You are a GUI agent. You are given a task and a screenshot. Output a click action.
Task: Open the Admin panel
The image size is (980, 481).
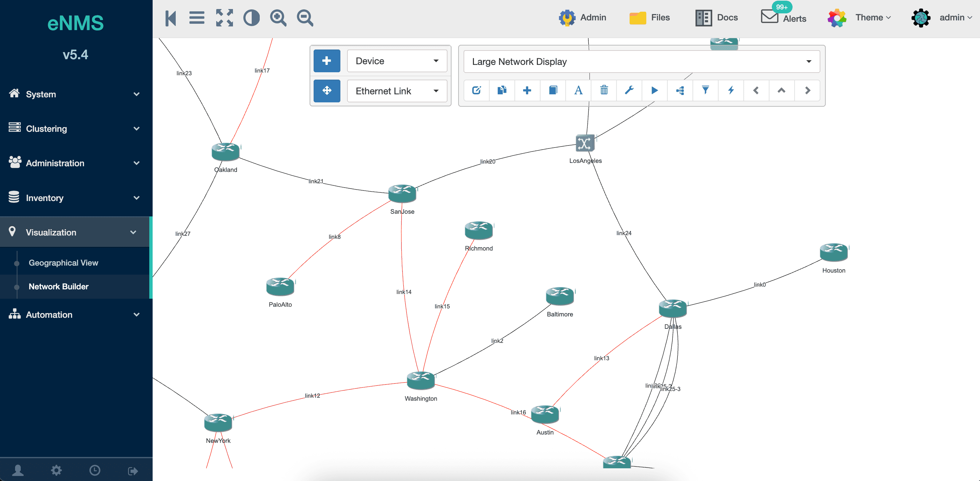pyautogui.click(x=582, y=17)
